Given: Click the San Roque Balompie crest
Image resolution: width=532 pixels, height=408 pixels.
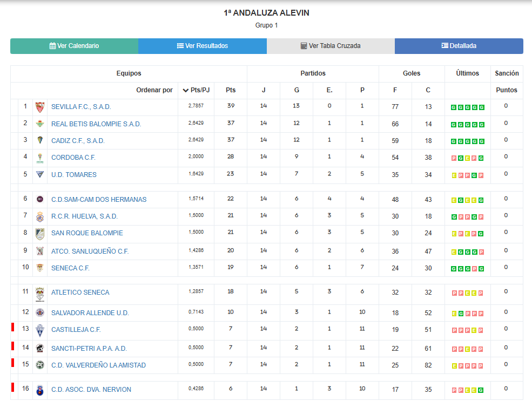Looking at the screenshot, I should point(39,234).
